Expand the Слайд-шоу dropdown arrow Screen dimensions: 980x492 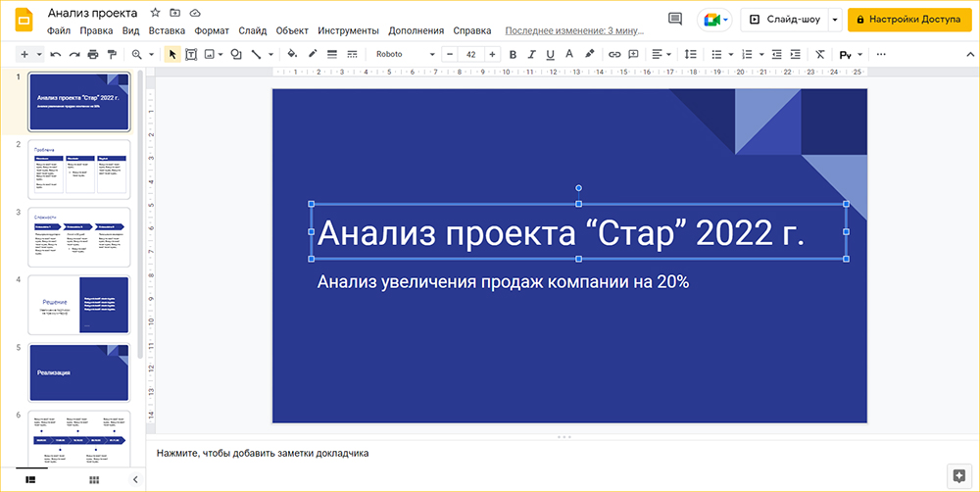click(x=835, y=20)
